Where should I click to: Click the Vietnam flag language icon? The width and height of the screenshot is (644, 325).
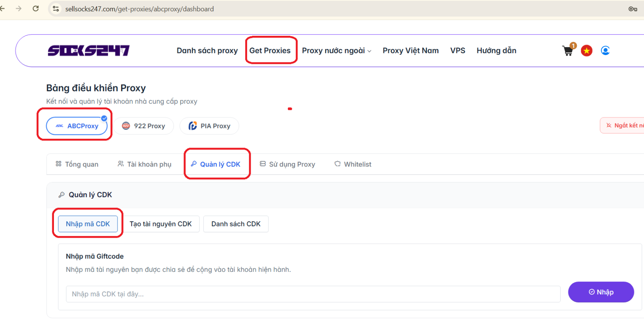(x=586, y=51)
